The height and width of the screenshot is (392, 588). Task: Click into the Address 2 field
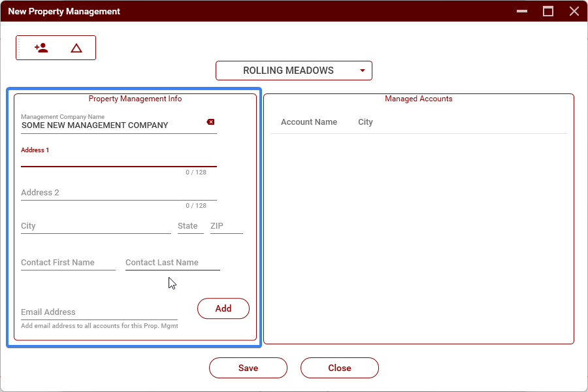click(118, 193)
